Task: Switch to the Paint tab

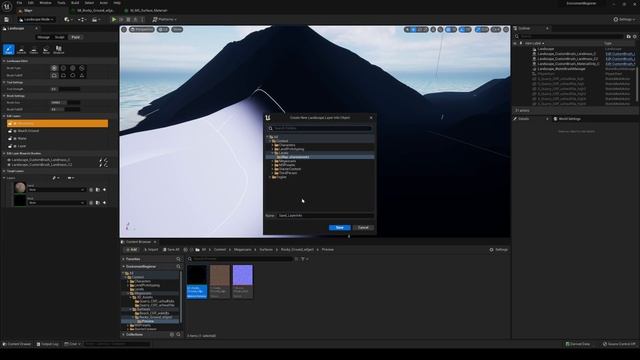Action: 76,37
